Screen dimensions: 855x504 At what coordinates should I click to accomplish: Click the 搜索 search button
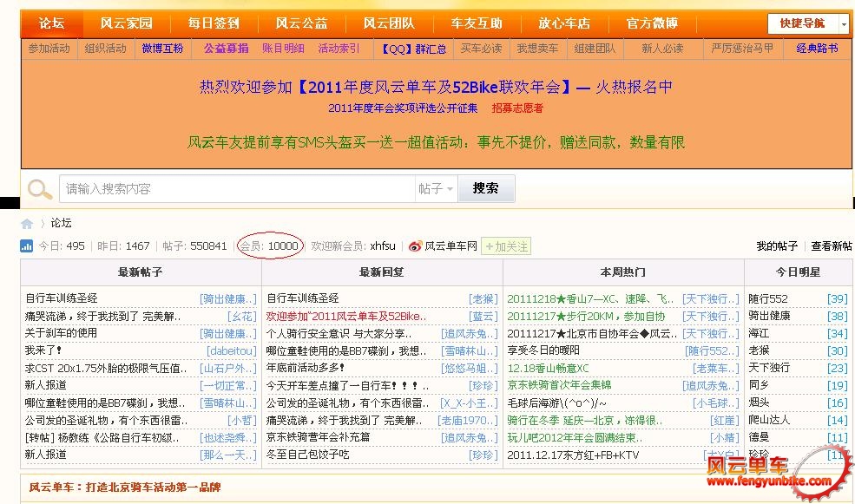tap(486, 188)
